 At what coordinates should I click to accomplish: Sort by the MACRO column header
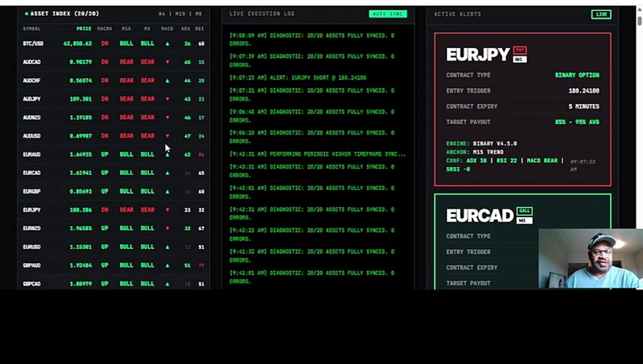tap(104, 29)
